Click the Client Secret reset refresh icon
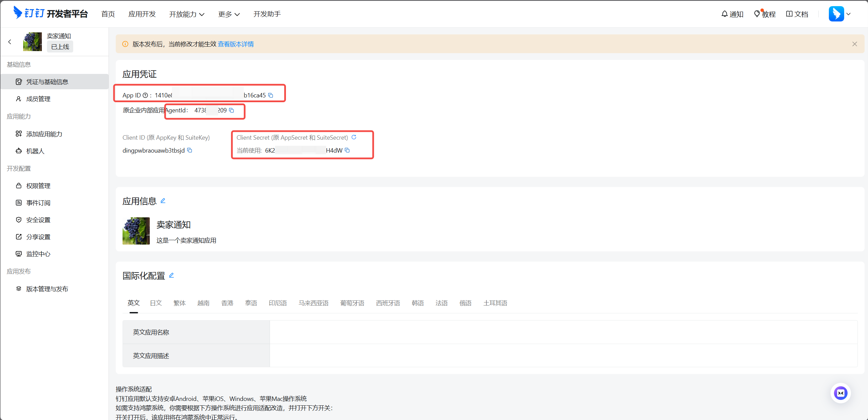Image resolution: width=868 pixels, height=420 pixels. click(354, 137)
